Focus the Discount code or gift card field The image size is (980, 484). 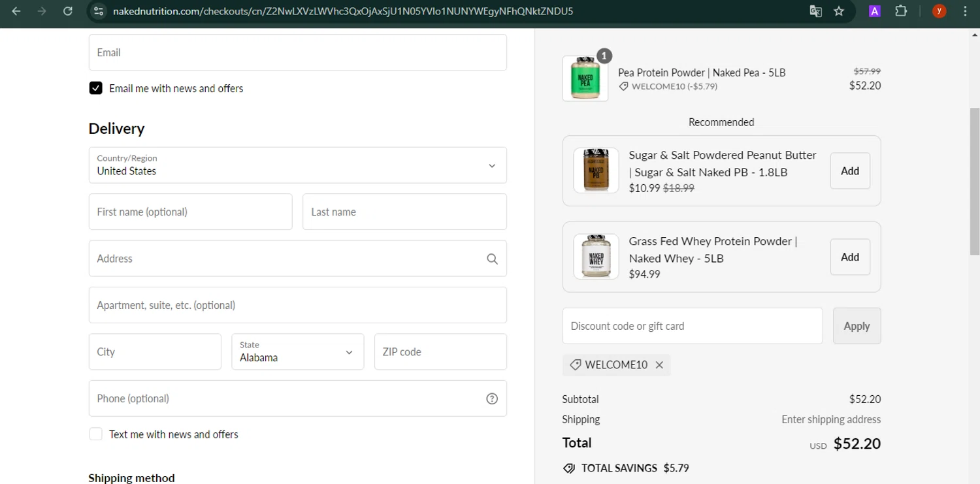tap(692, 326)
